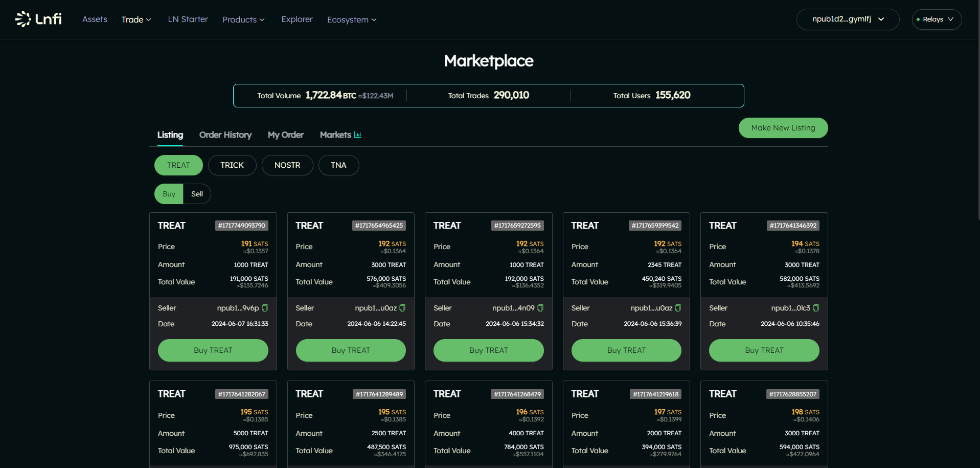Go to the Assets page

tap(95, 19)
